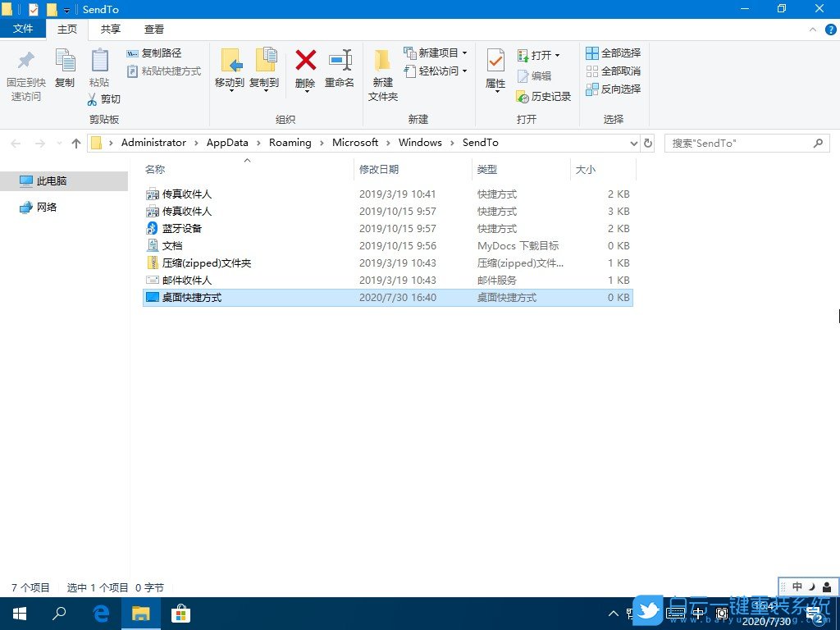This screenshot has width=840, height=630.
Task: Open 历史记录 (History) from the ribbon
Action: 544,96
